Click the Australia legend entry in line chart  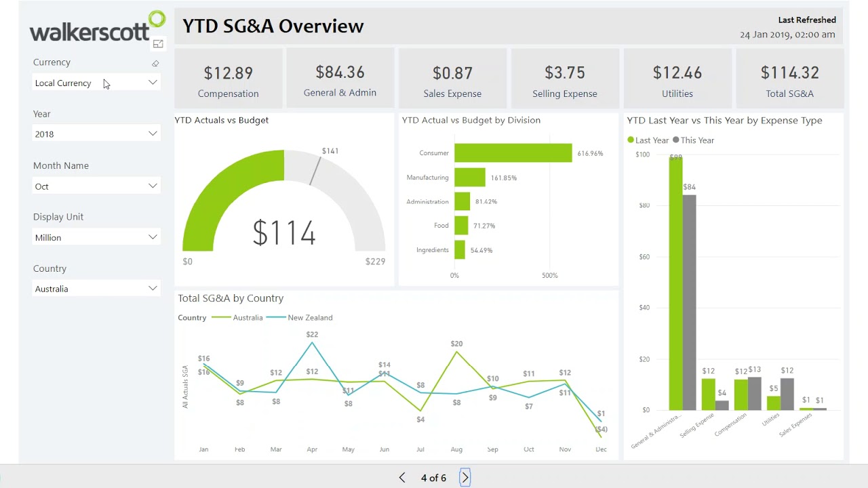point(237,317)
